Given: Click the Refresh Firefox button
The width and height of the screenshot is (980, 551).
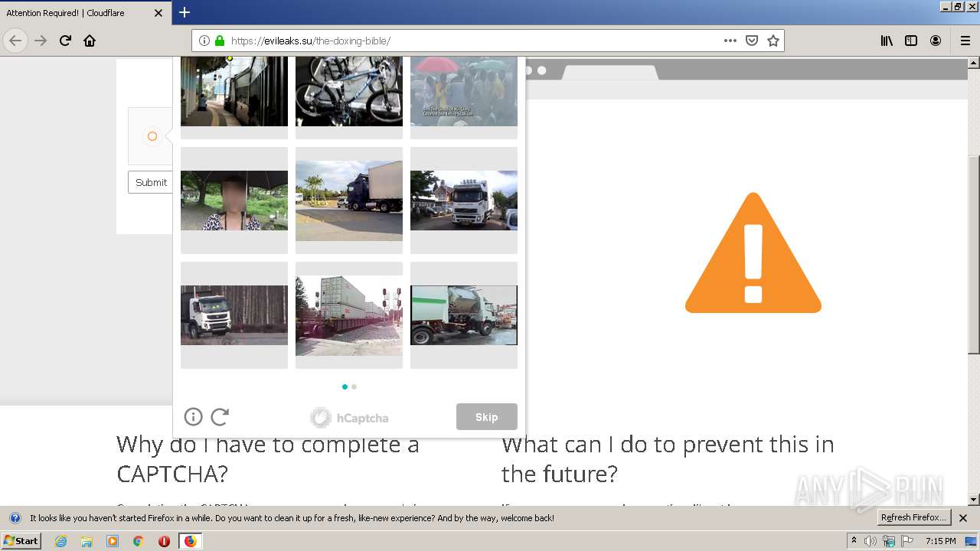Looking at the screenshot, I should [x=913, y=517].
